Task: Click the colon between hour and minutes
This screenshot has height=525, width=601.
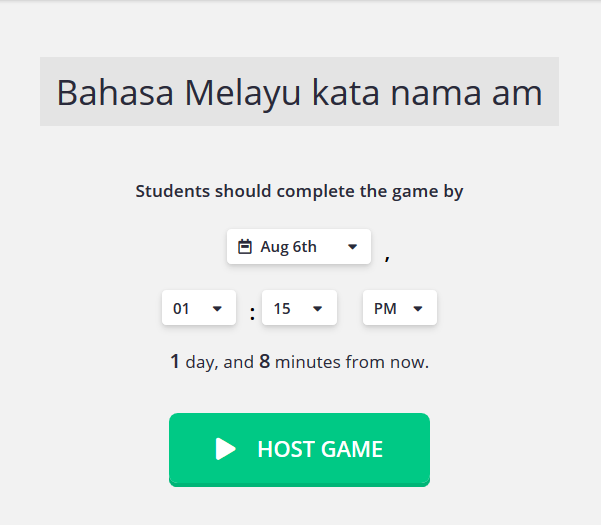Action: pyautogui.click(x=252, y=313)
